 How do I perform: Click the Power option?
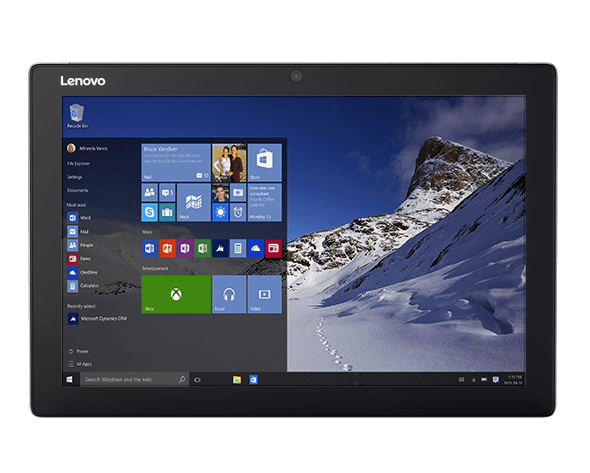click(x=78, y=351)
